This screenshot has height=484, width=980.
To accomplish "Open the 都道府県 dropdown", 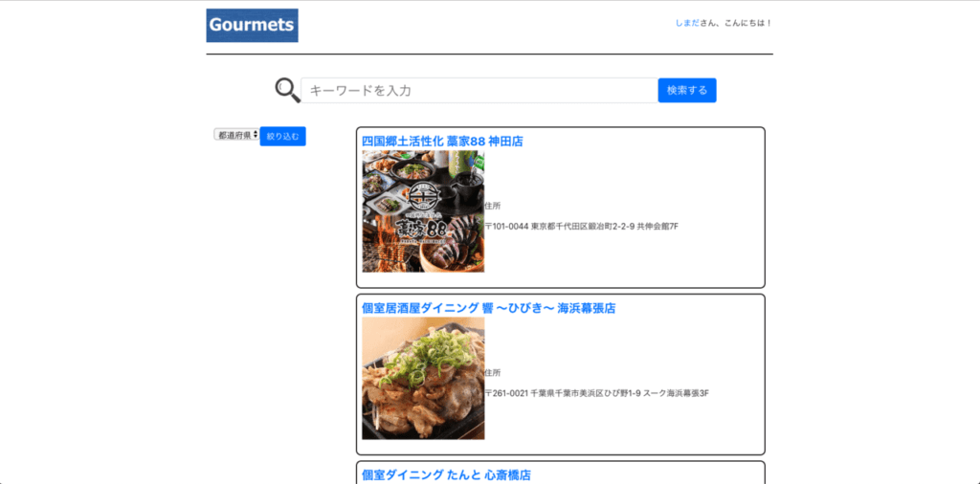I will tap(236, 135).
